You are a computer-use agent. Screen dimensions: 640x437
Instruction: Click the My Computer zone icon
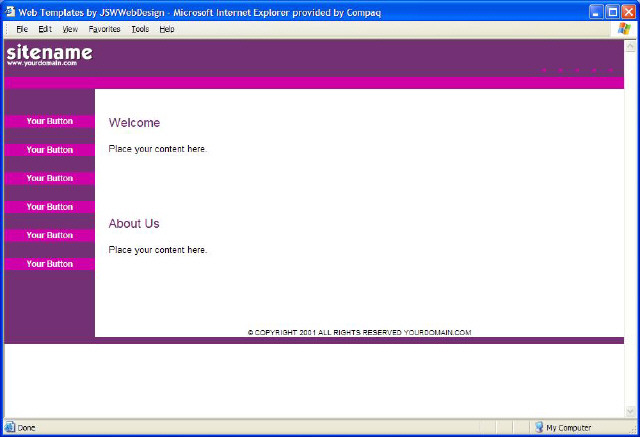[539, 427]
